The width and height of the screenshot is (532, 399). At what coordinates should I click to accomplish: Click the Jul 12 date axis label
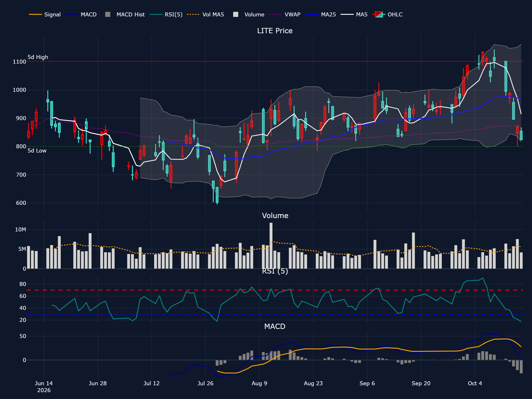(x=152, y=383)
